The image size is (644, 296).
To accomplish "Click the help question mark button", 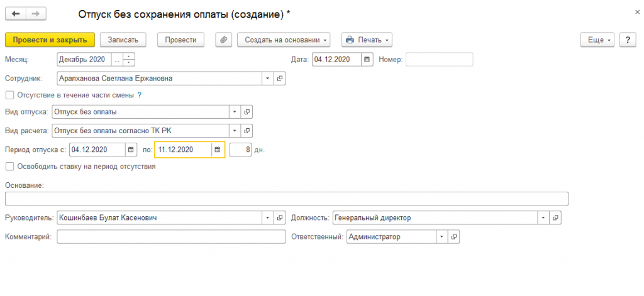I will click(x=627, y=40).
